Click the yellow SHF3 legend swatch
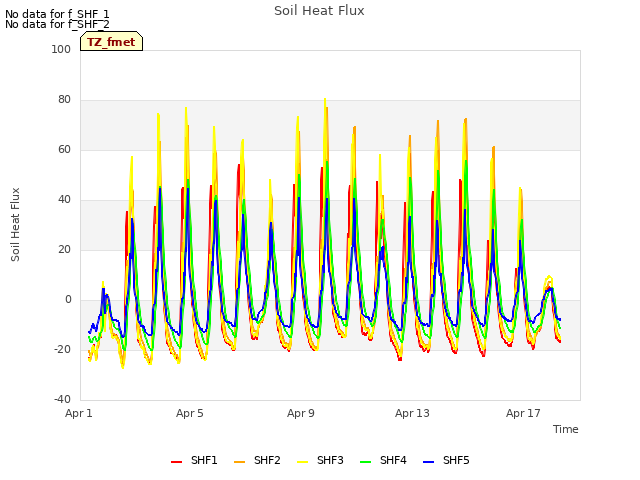640x480 pixels. coord(302,462)
